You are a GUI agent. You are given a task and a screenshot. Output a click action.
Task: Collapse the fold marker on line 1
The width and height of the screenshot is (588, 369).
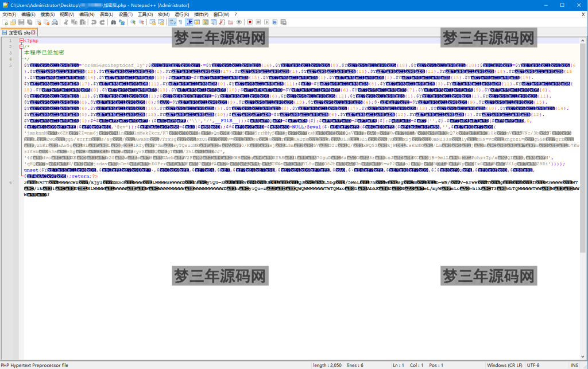tap(21, 41)
